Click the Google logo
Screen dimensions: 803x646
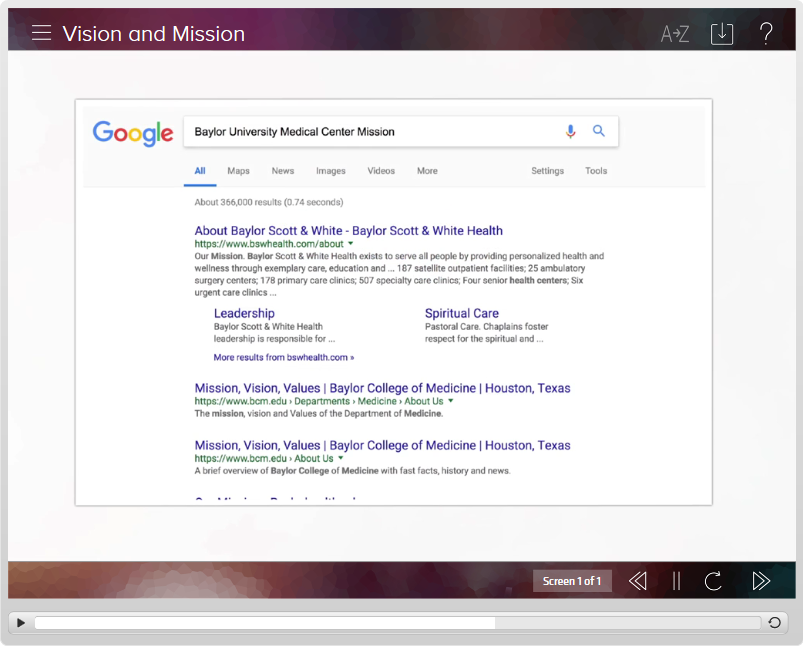click(133, 133)
